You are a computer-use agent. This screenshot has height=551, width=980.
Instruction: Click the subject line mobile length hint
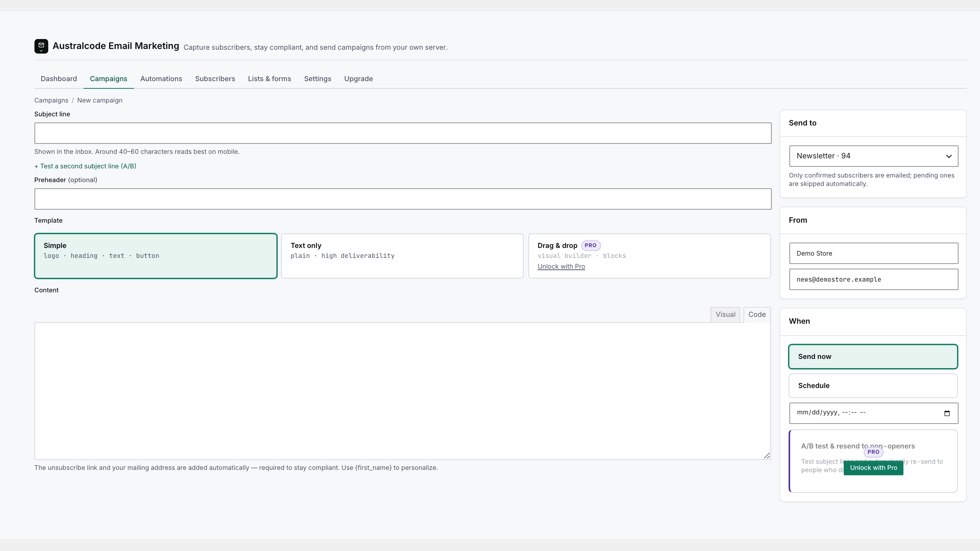137,152
